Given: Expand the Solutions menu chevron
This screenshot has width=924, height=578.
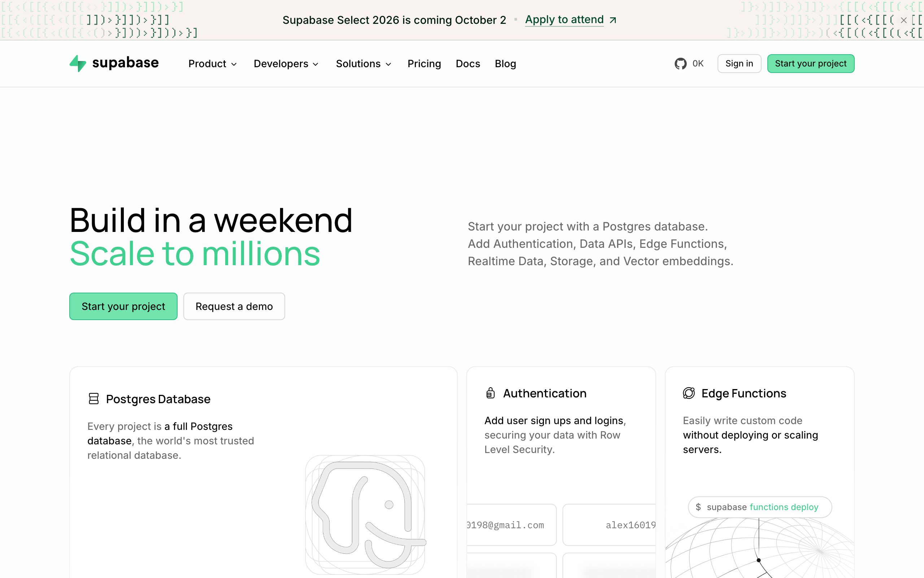Looking at the screenshot, I should click(388, 64).
